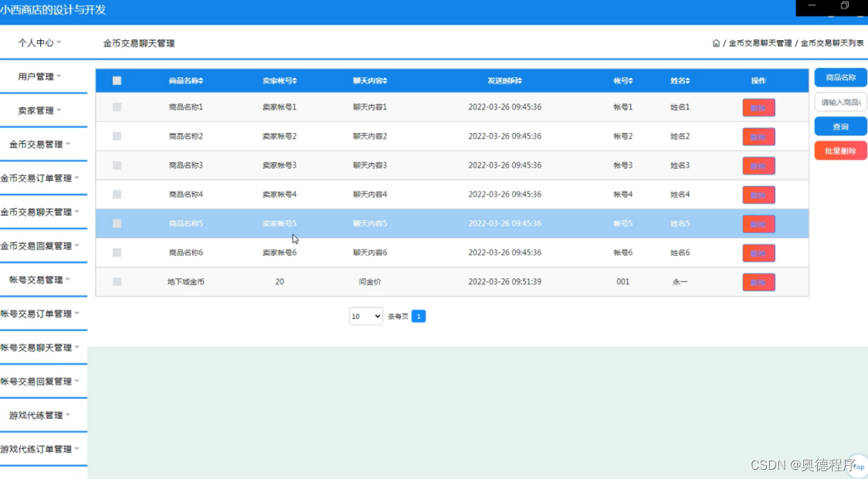This screenshot has height=479, width=868.
Task: Toggle the select-all checkbox in table header
Action: coord(117,80)
